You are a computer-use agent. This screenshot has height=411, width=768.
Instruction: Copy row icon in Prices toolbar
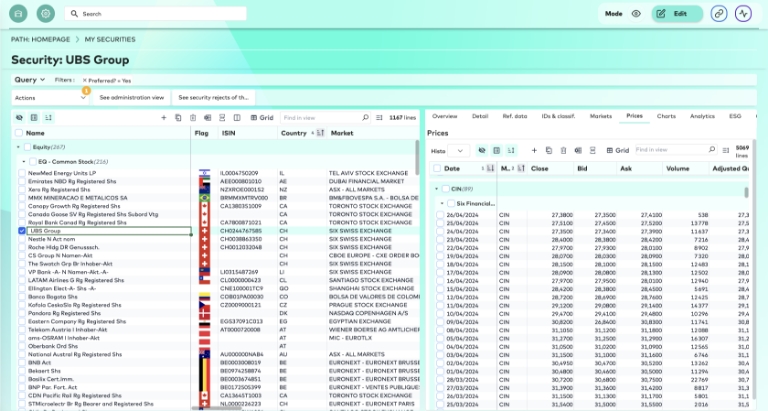point(549,150)
